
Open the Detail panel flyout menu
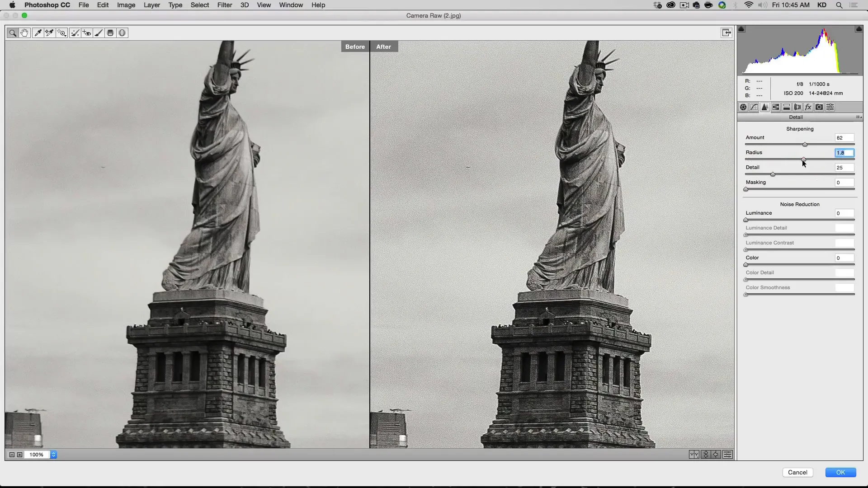[858, 117]
